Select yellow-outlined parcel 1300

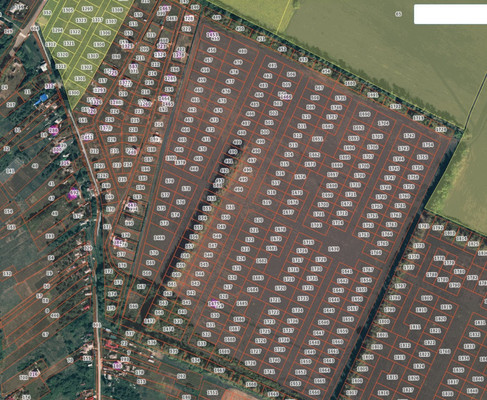coord(74,92)
